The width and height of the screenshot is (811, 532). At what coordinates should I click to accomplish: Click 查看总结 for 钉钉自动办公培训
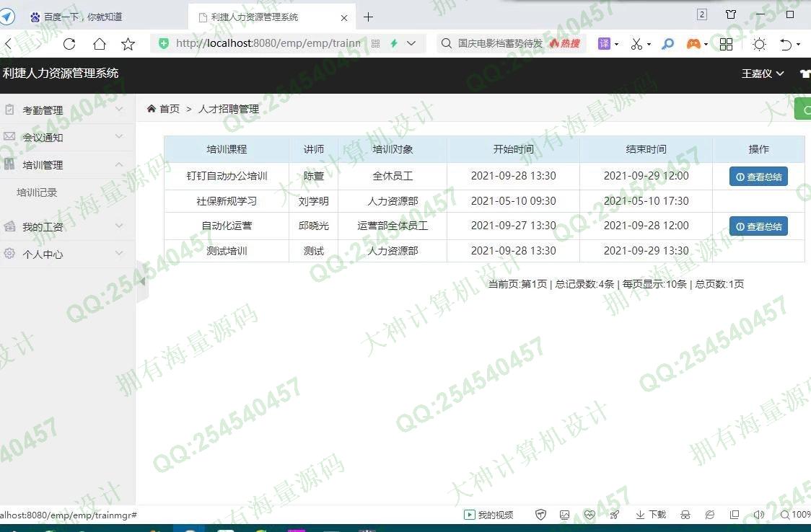758,177
